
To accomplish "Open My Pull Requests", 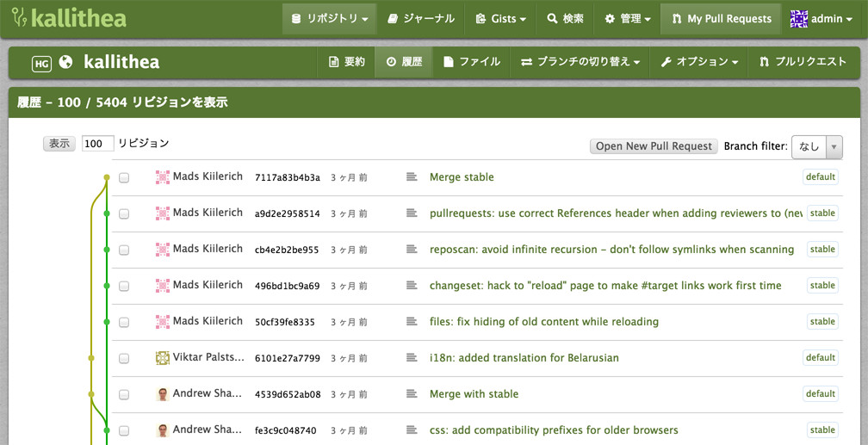I will tap(722, 19).
